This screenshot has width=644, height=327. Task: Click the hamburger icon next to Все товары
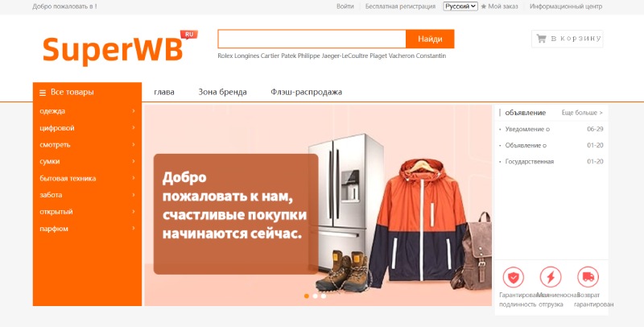[x=43, y=93]
